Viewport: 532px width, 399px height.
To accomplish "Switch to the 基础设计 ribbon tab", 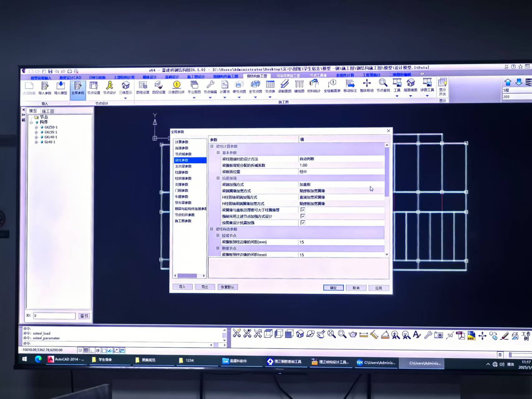I will pos(172,77).
